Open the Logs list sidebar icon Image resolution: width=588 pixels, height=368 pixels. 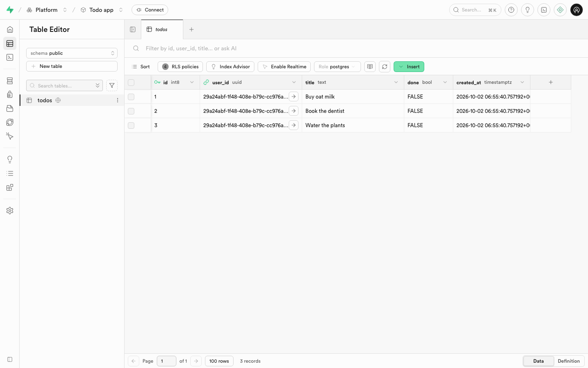coord(10,173)
